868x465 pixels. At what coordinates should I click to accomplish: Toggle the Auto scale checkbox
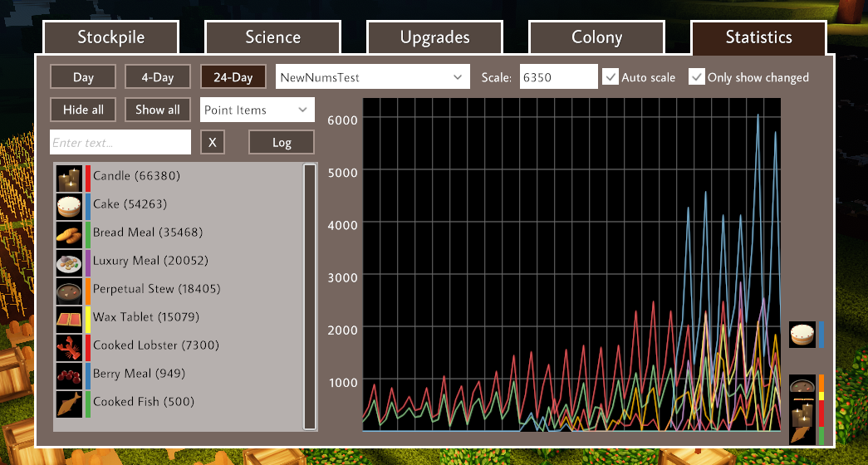(x=611, y=77)
